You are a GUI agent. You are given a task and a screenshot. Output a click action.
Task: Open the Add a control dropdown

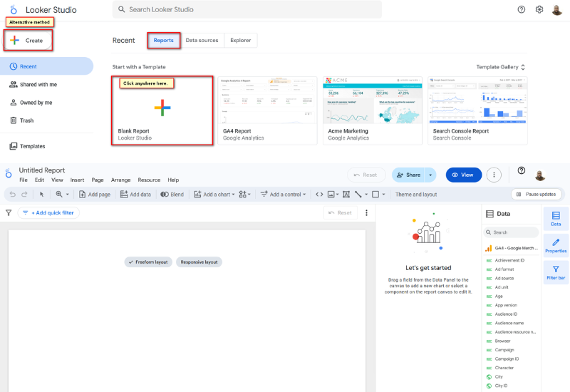pos(283,195)
